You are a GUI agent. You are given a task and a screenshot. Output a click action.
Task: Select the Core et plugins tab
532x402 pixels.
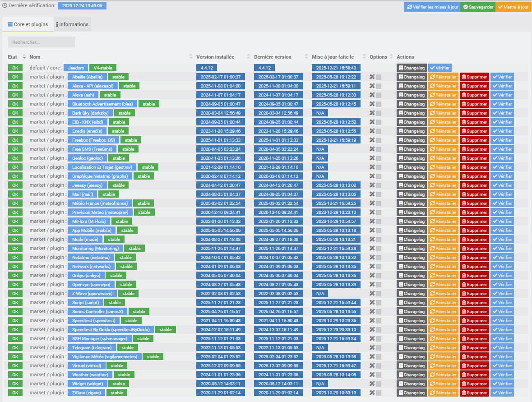click(x=28, y=24)
